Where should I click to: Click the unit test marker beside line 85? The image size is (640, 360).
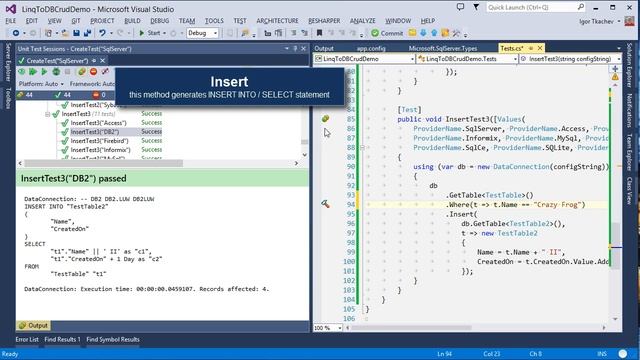[325, 119]
